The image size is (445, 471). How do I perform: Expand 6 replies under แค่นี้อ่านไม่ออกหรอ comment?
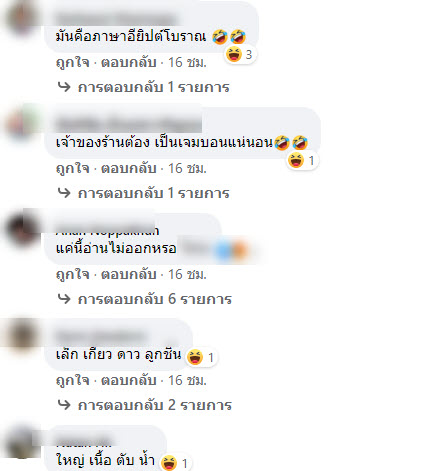(x=155, y=299)
